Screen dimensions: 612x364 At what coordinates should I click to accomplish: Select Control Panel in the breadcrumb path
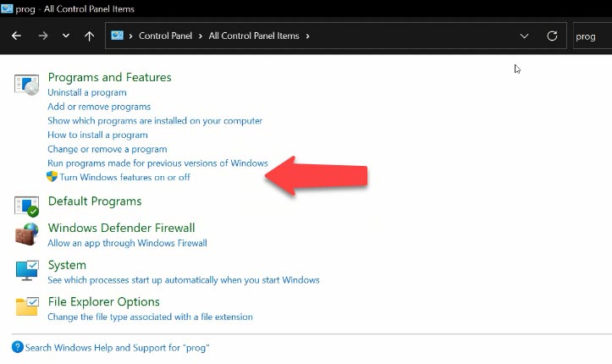(166, 36)
